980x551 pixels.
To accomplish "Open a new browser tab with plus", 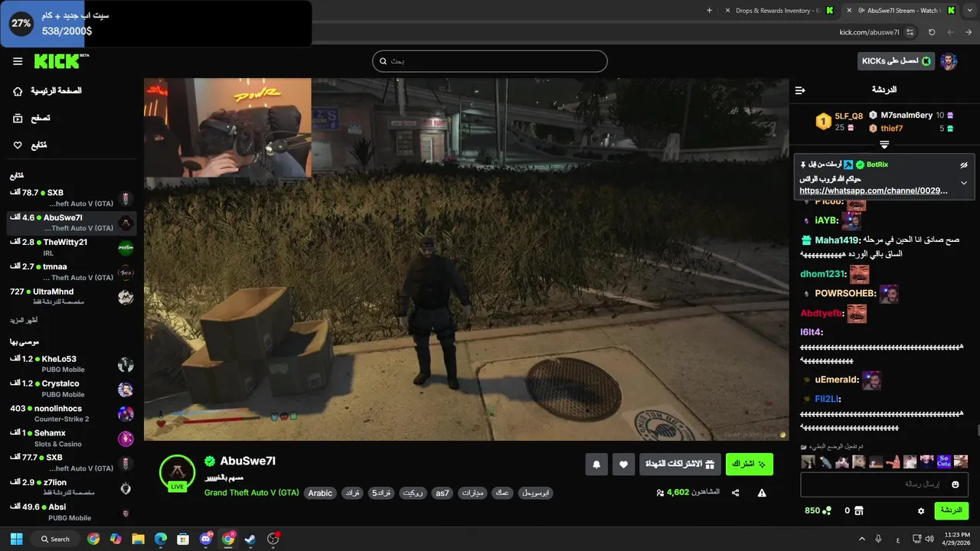I will coord(709,11).
